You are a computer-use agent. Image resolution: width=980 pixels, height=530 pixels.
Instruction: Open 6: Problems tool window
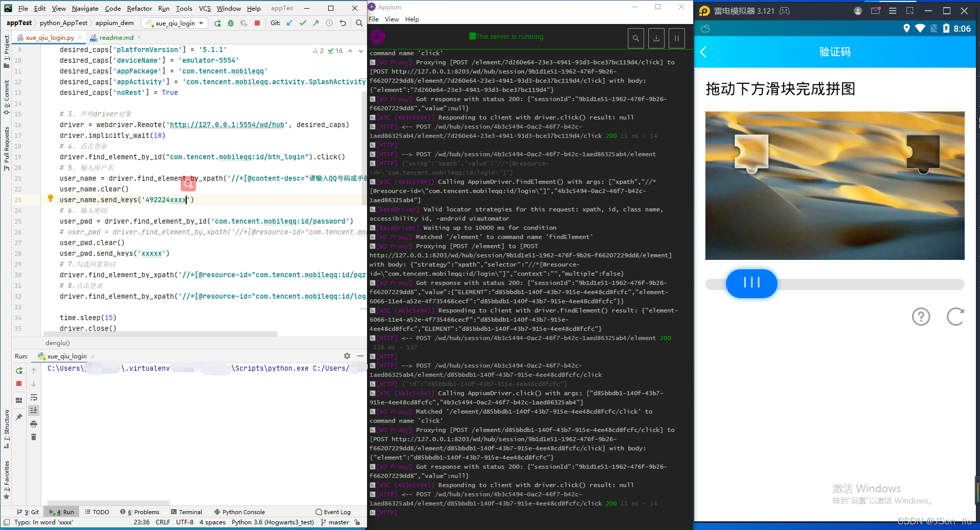click(x=140, y=512)
